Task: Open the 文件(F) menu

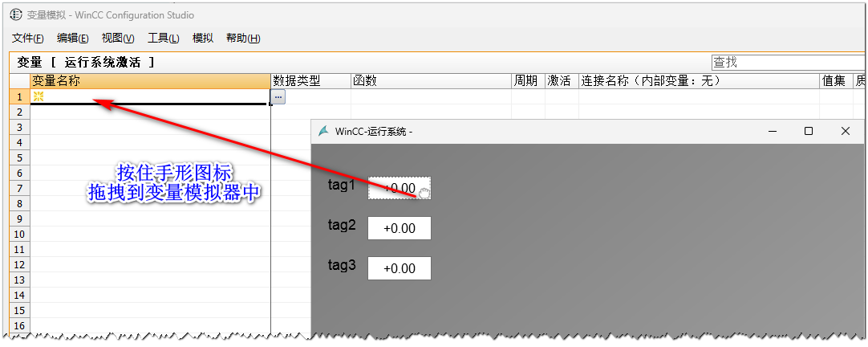Action: coord(28,38)
